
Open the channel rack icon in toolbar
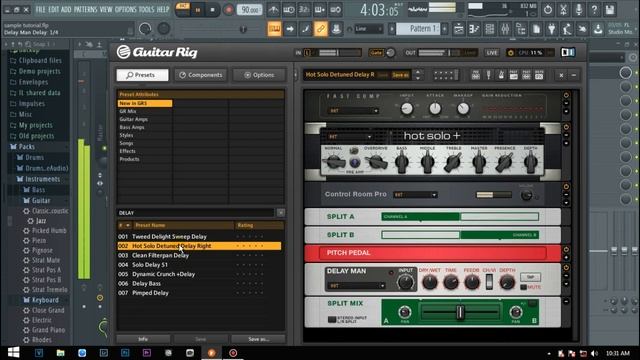click(489, 29)
